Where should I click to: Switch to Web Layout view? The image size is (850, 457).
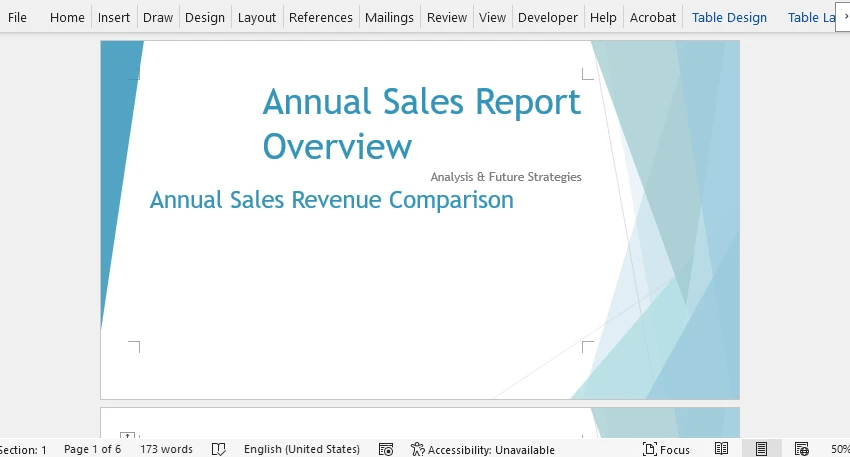tap(801, 449)
